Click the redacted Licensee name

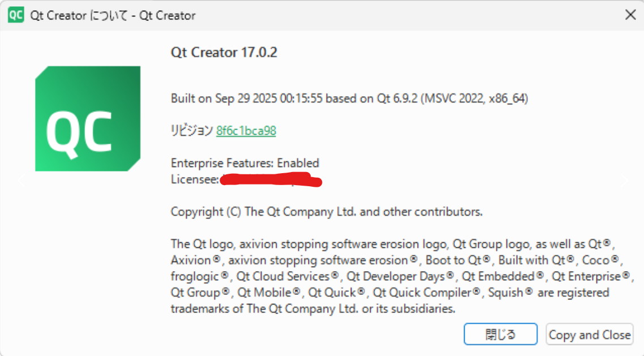click(271, 181)
